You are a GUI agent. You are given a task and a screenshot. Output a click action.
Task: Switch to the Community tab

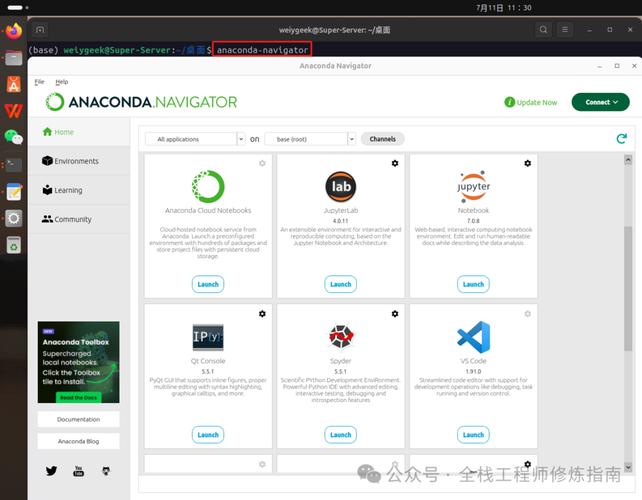pyautogui.click(x=79, y=219)
